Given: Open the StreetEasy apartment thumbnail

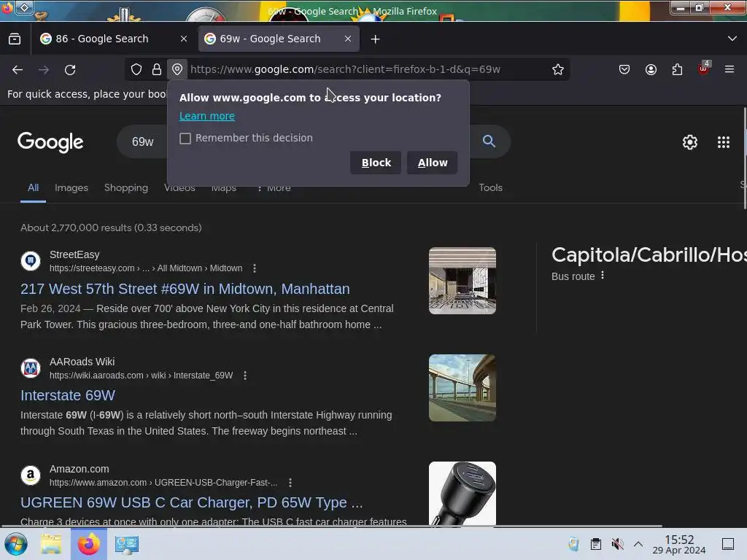Looking at the screenshot, I should (462, 281).
